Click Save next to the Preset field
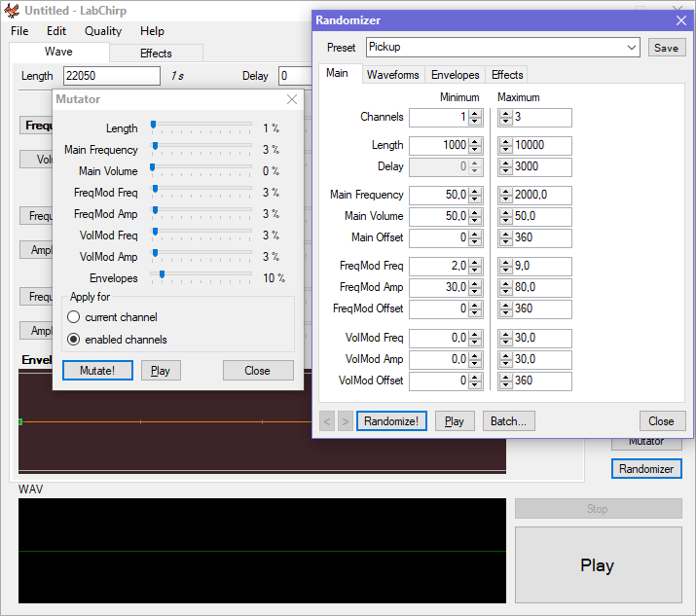The height and width of the screenshot is (616, 696). pyautogui.click(x=667, y=48)
